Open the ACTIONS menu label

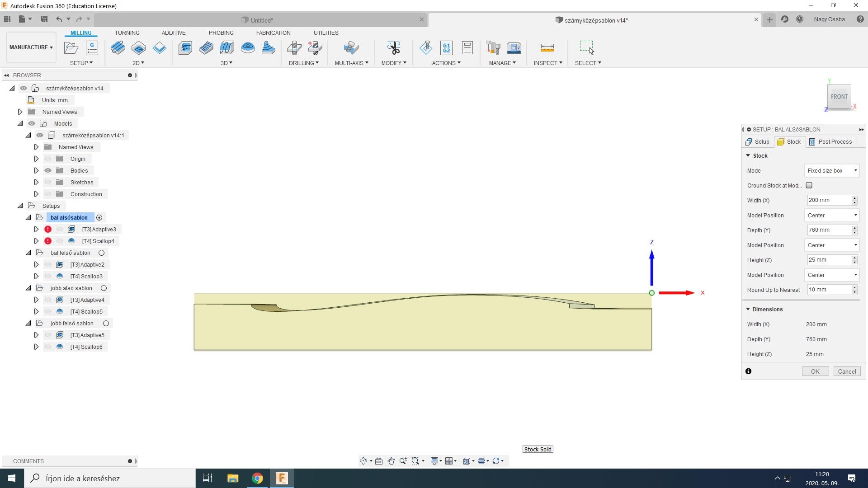click(x=446, y=63)
